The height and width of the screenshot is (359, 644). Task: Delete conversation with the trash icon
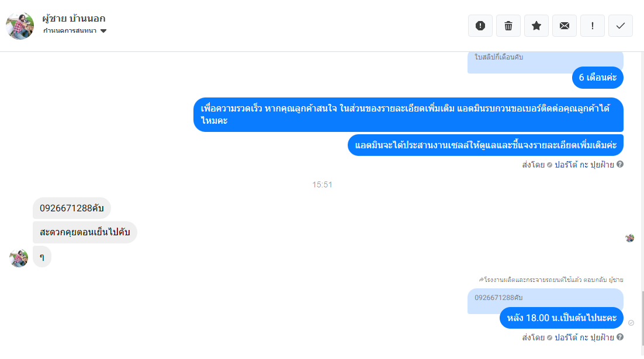click(508, 26)
